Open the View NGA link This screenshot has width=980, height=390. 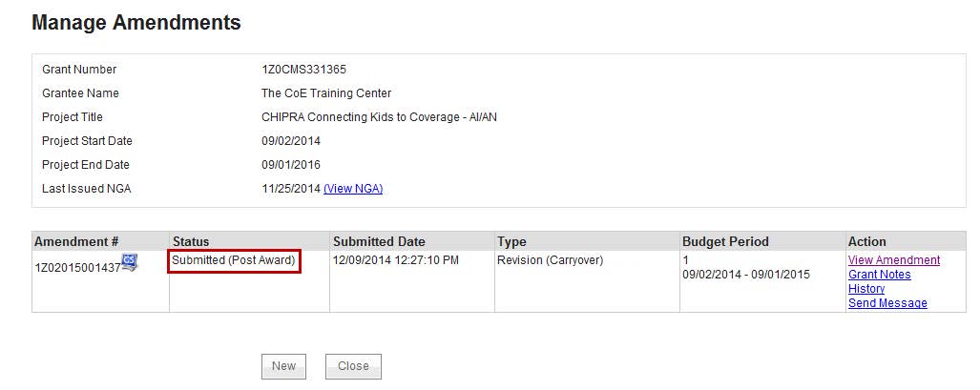click(353, 189)
